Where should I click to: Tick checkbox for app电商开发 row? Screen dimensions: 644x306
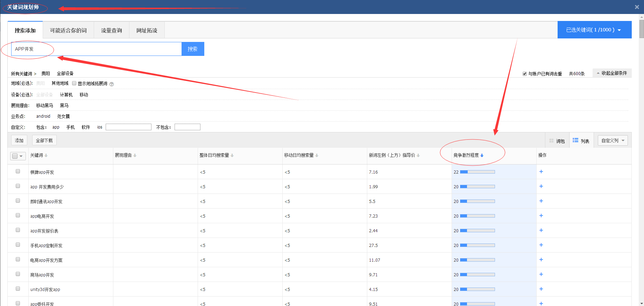tap(18, 215)
